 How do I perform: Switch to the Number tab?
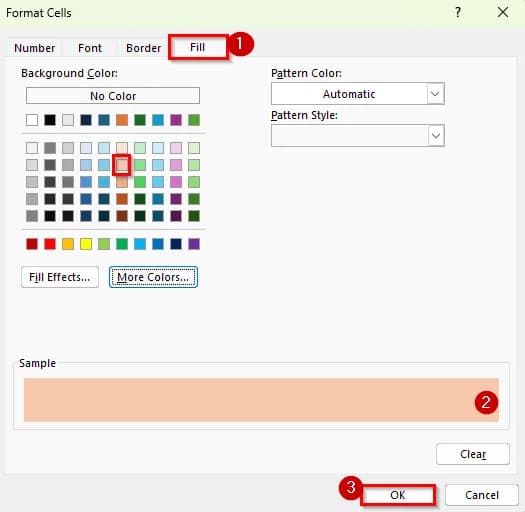pyautogui.click(x=34, y=48)
